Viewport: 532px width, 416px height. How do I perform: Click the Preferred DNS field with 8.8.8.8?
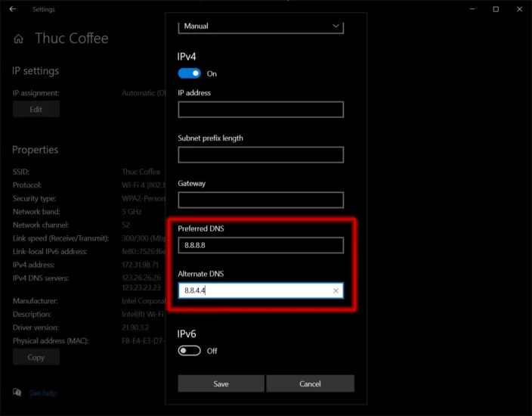(x=261, y=245)
